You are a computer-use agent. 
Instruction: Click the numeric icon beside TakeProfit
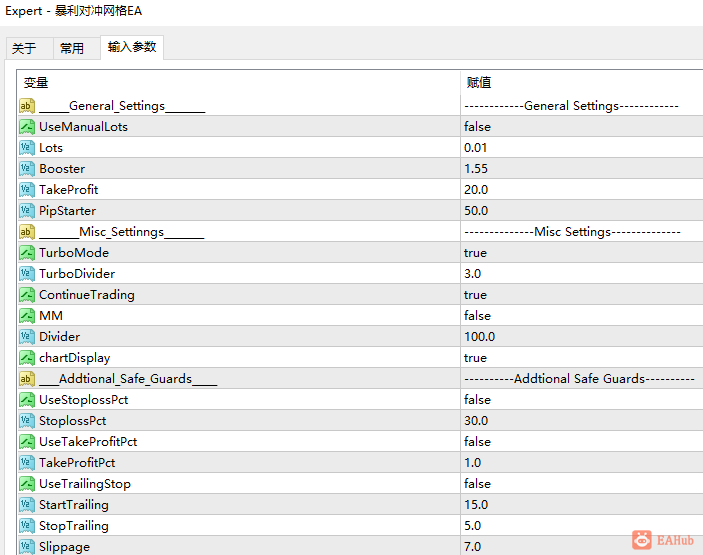click(27, 190)
